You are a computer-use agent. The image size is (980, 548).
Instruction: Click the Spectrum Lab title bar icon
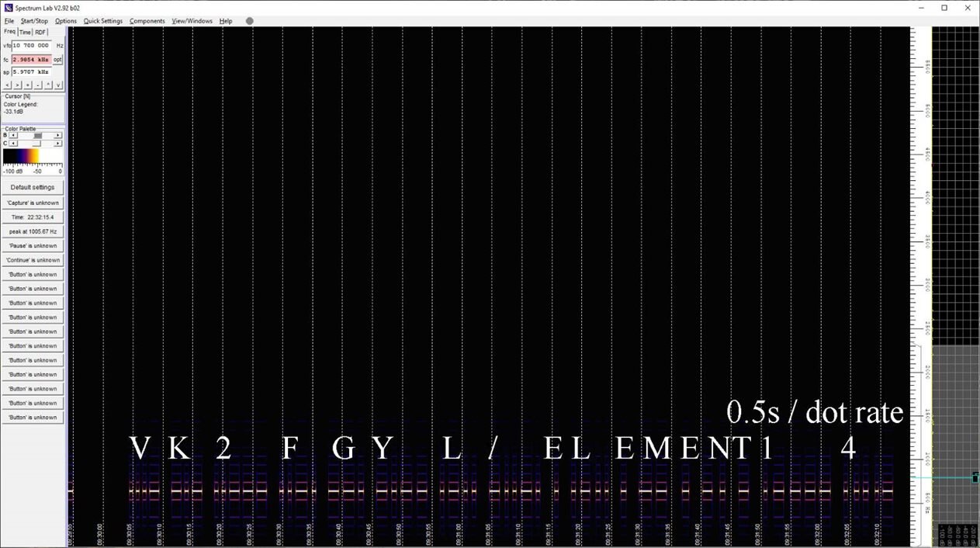[x=9, y=7]
